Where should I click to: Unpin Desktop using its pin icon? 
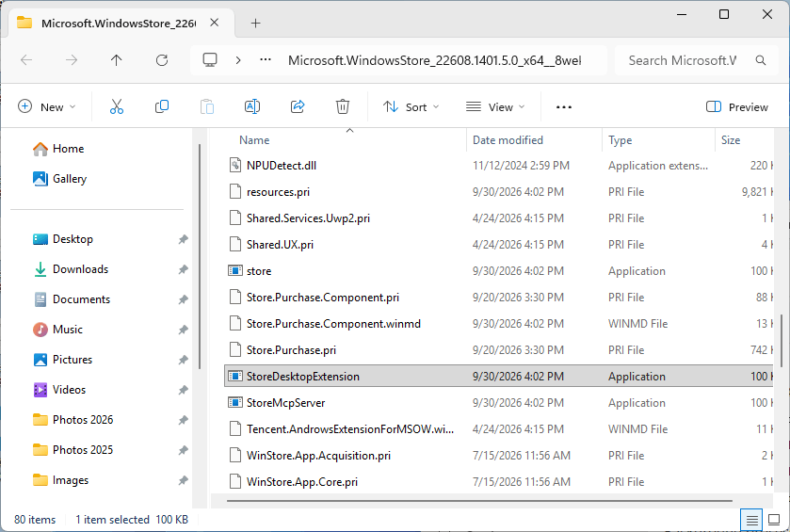(x=183, y=239)
